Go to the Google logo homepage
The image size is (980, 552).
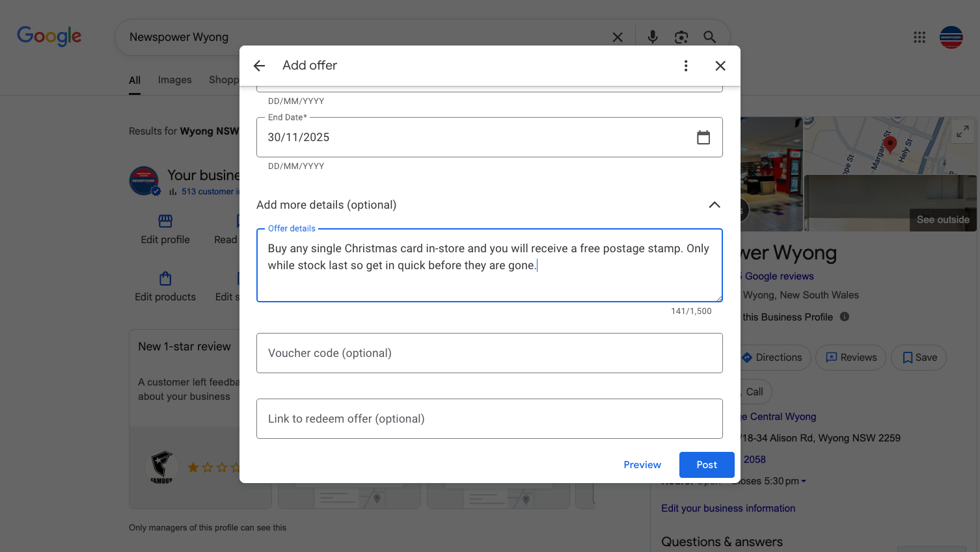49,36
